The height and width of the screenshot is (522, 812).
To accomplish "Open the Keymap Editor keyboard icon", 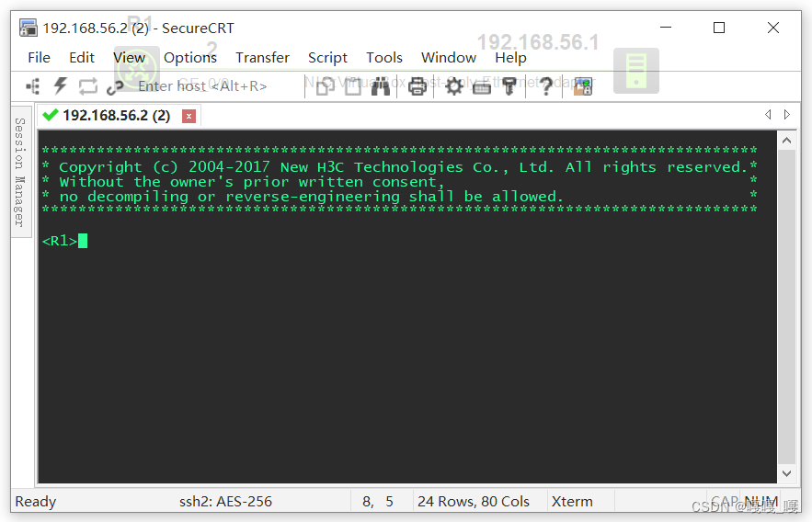I will click(482, 87).
